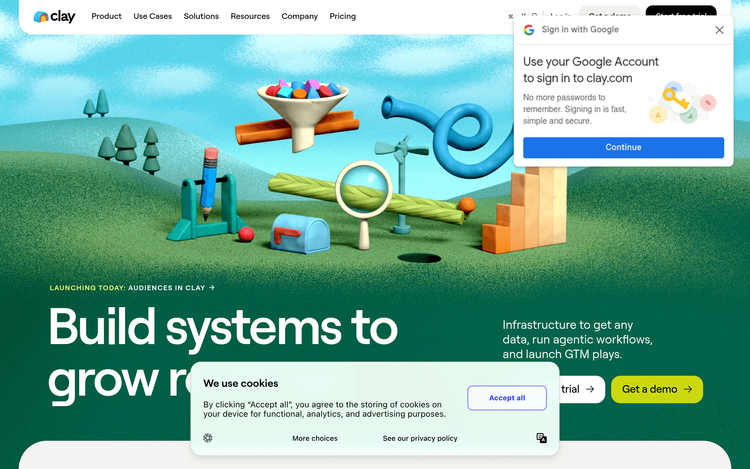Click the cookie settings gear icon
The width and height of the screenshot is (750, 469).
point(208,438)
